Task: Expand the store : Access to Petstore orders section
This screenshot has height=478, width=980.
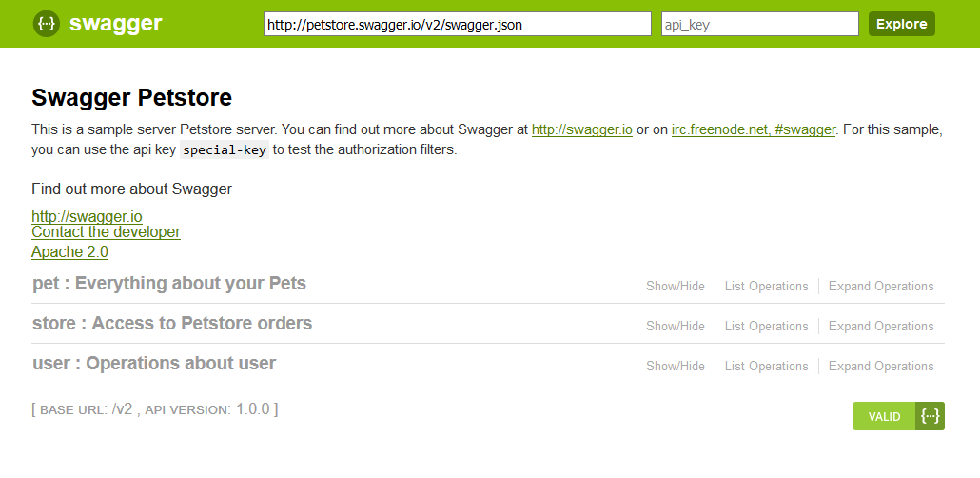Action: (172, 324)
